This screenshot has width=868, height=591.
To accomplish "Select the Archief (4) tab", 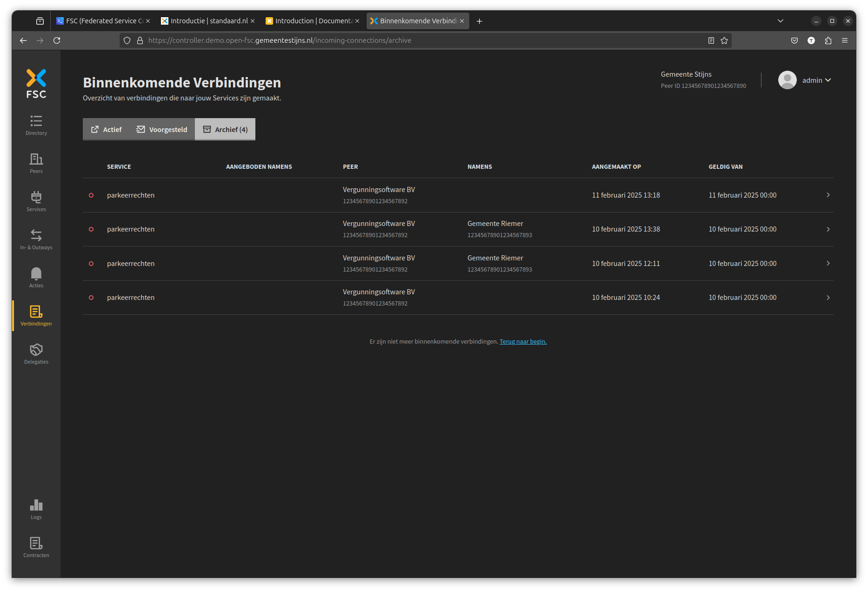I will click(x=225, y=129).
